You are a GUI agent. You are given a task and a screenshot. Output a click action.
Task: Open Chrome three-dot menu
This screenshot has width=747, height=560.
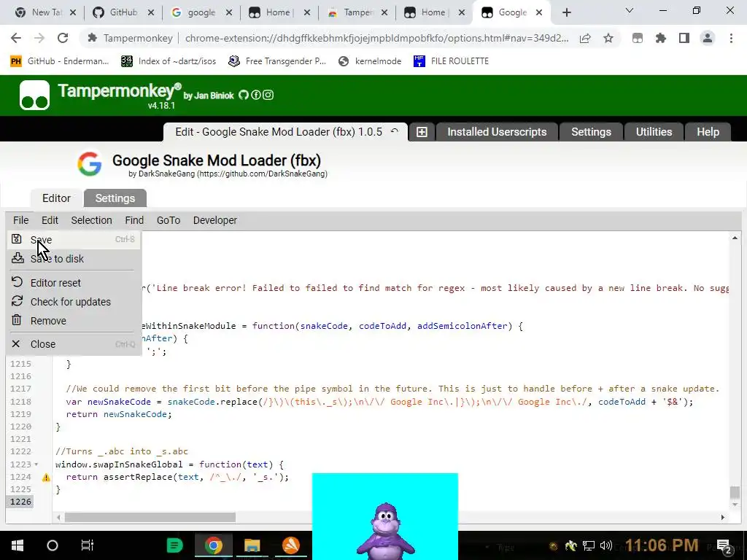point(731,38)
